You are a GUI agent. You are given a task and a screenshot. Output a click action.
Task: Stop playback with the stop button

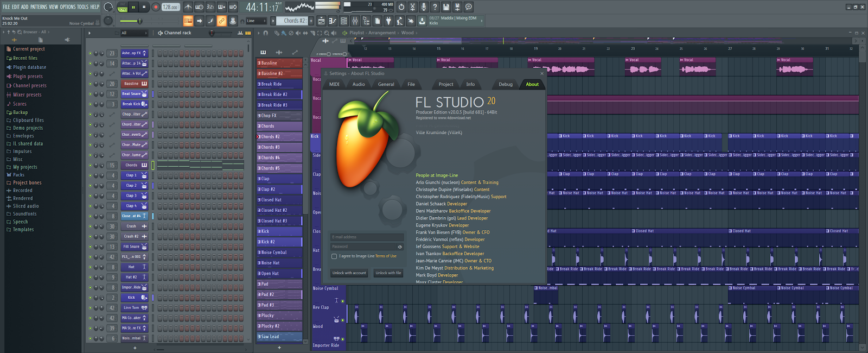click(144, 7)
